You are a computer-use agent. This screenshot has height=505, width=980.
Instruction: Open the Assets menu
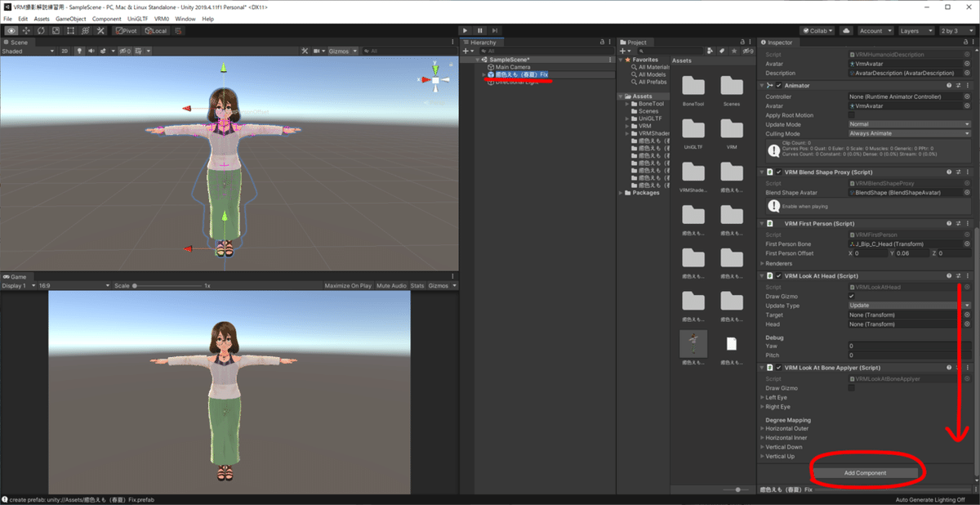coord(42,18)
